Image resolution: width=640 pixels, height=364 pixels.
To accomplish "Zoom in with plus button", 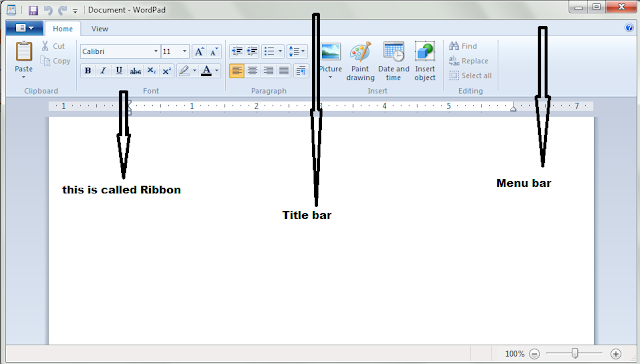I will tap(616, 353).
